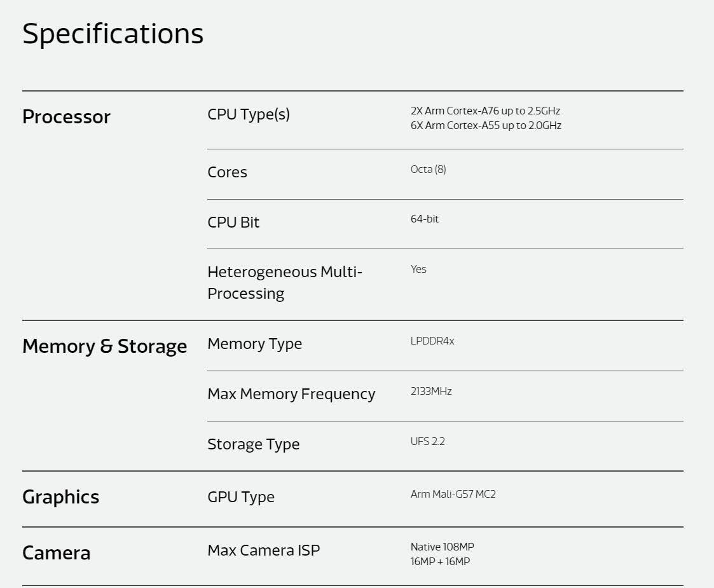The height and width of the screenshot is (588, 714).
Task: Select the Graphics section title
Action: [60, 497]
